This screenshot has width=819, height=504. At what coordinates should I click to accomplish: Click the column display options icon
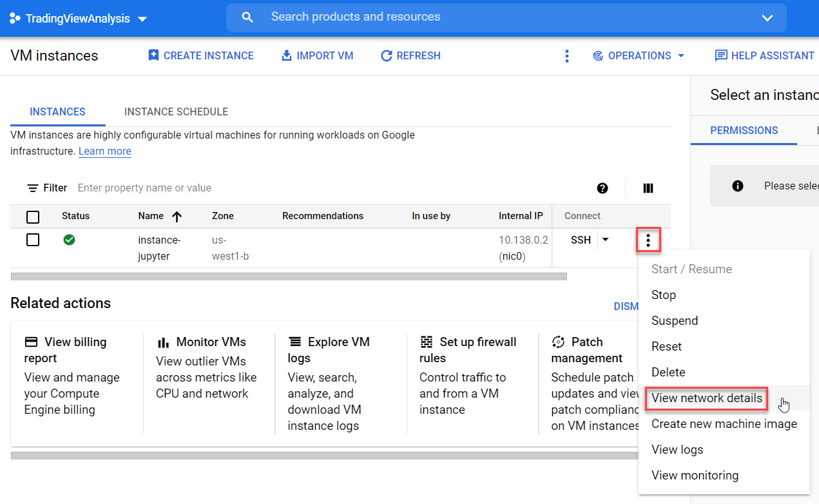648,188
